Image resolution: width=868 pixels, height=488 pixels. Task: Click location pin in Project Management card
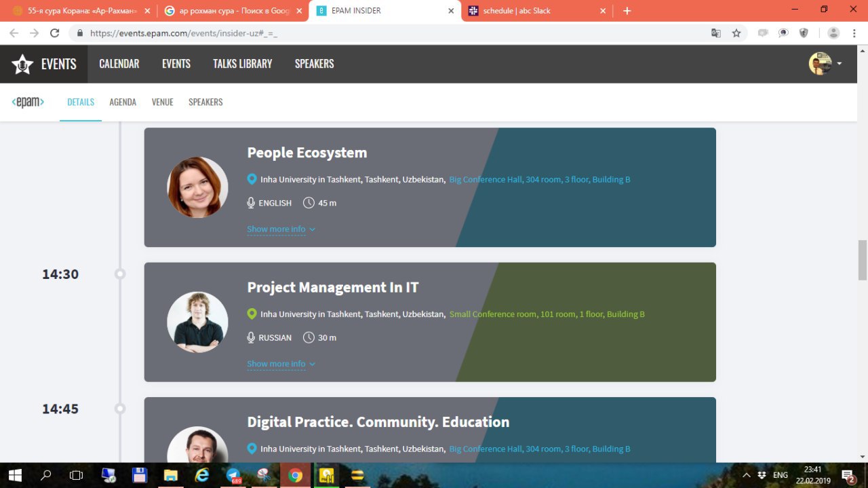click(x=252, y=314)
